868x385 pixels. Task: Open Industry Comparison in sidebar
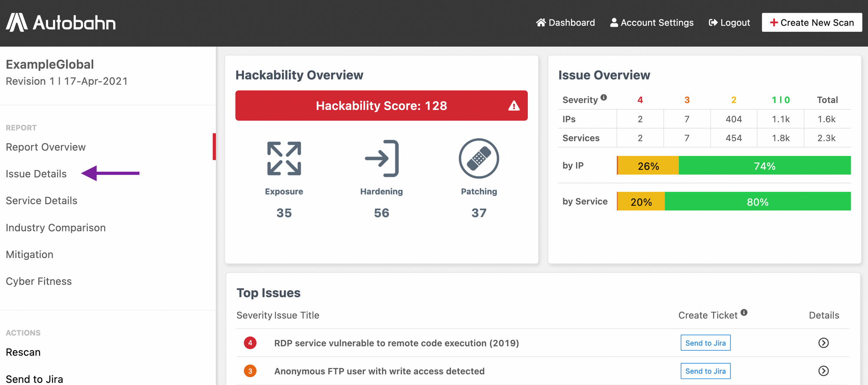56,228
